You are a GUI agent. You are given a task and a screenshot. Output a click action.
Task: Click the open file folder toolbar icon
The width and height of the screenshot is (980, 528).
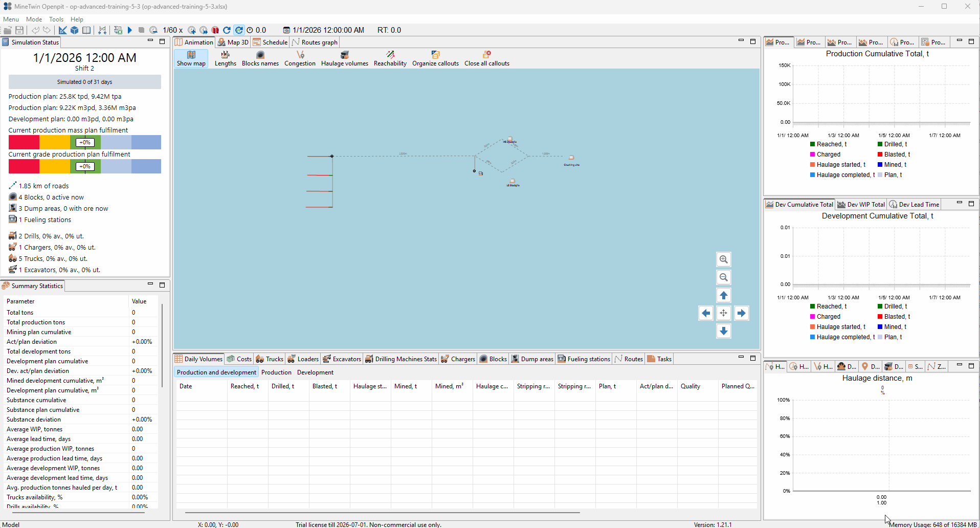click(x=8, y=30)
